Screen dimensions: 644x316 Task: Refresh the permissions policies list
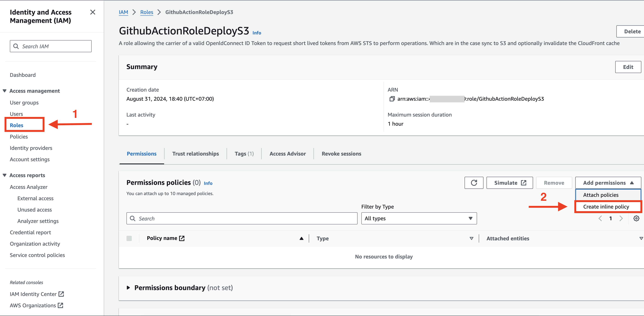point(474,183)
